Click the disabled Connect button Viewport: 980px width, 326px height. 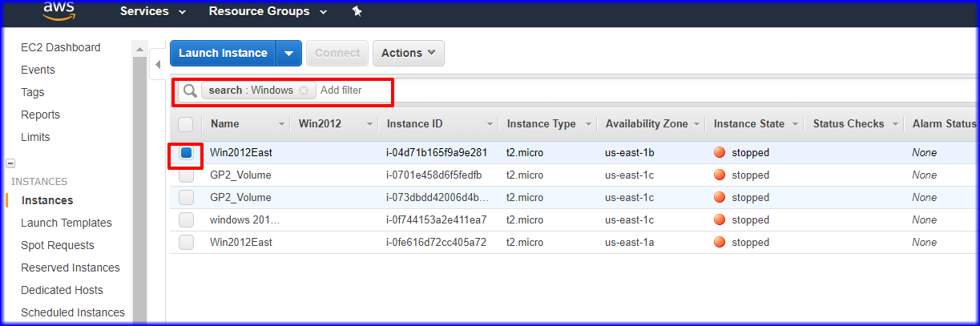tap(337, 53)
